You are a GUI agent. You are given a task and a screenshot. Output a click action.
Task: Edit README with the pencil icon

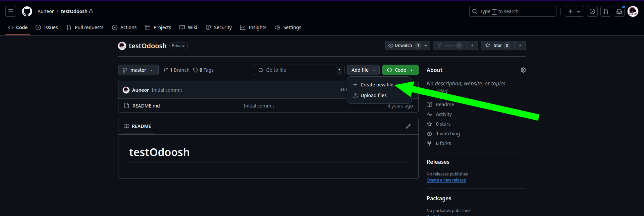pyautogui.click(x=408, y=126)
